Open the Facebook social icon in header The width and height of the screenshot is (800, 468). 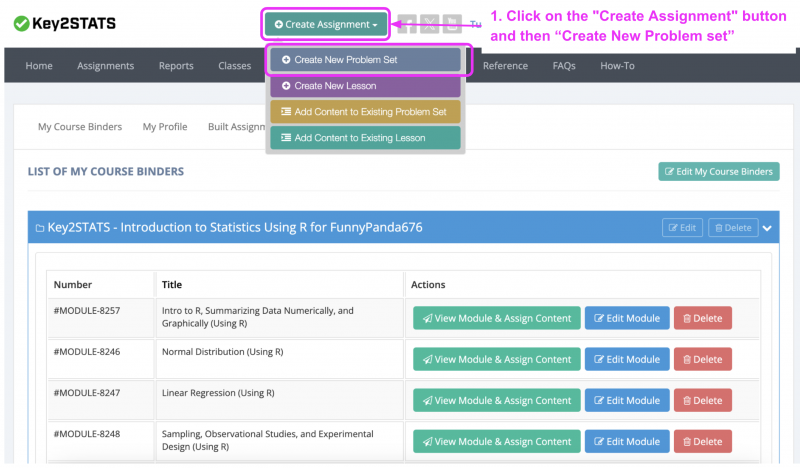[407, 24]
